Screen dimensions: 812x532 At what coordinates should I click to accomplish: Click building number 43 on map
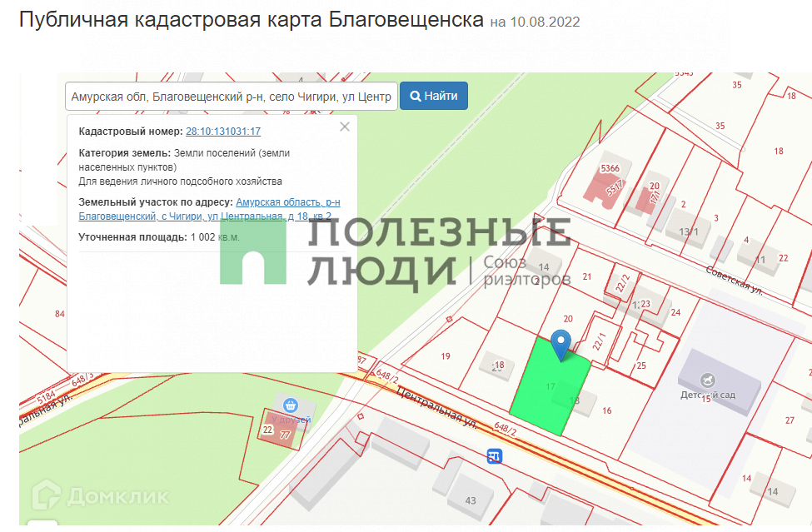pos(471,500)
